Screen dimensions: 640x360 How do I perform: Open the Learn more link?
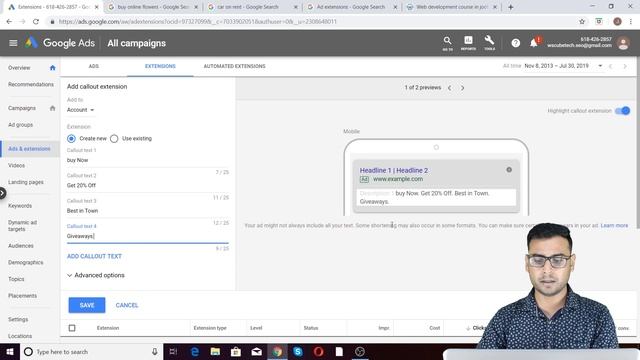coord(614,225)
